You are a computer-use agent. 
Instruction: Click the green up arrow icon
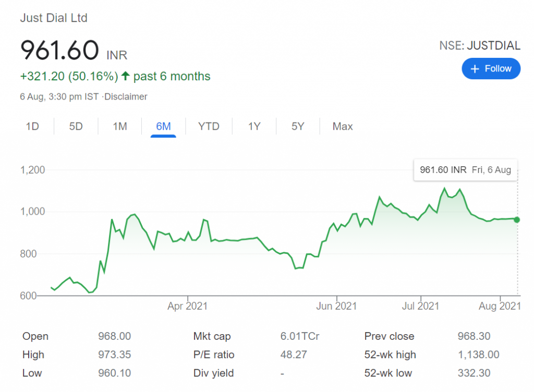coord(125,76)
